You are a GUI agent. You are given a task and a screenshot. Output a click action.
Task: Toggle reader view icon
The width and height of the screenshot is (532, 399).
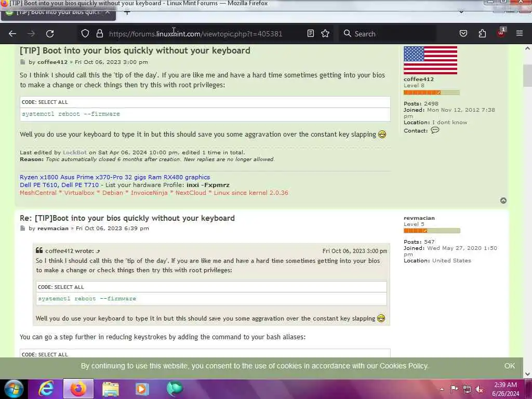coord(311,33)
